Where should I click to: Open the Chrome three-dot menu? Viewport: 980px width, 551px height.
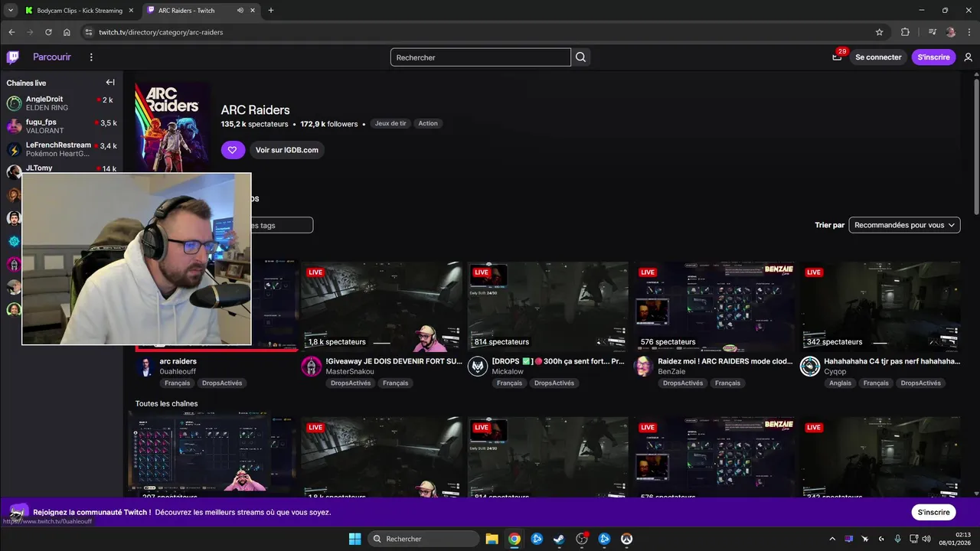coord(969,32)
